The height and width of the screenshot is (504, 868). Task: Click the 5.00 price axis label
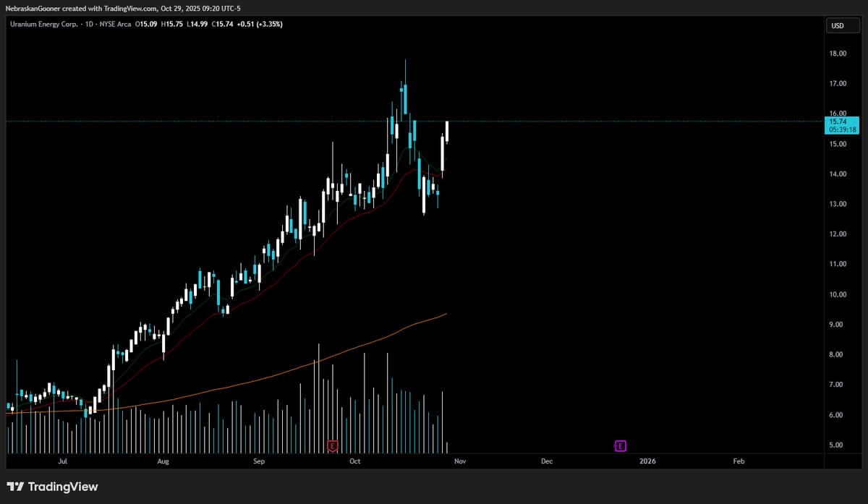(838, 445)
